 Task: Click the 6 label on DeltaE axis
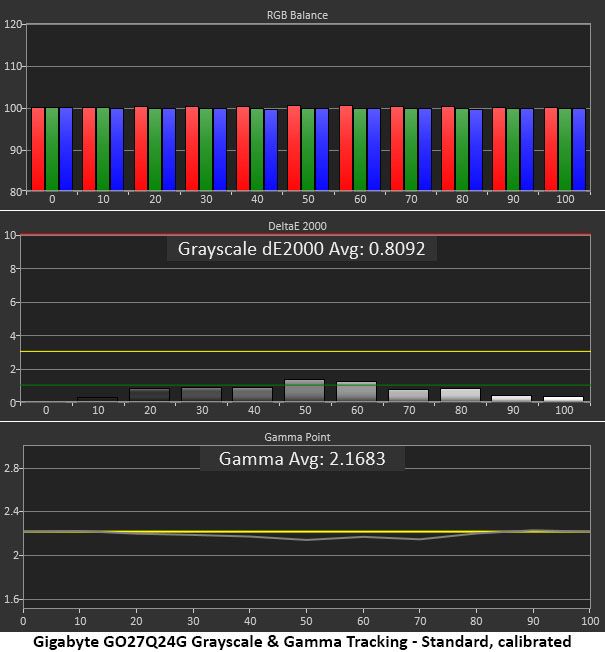click(x=13, y=302)
